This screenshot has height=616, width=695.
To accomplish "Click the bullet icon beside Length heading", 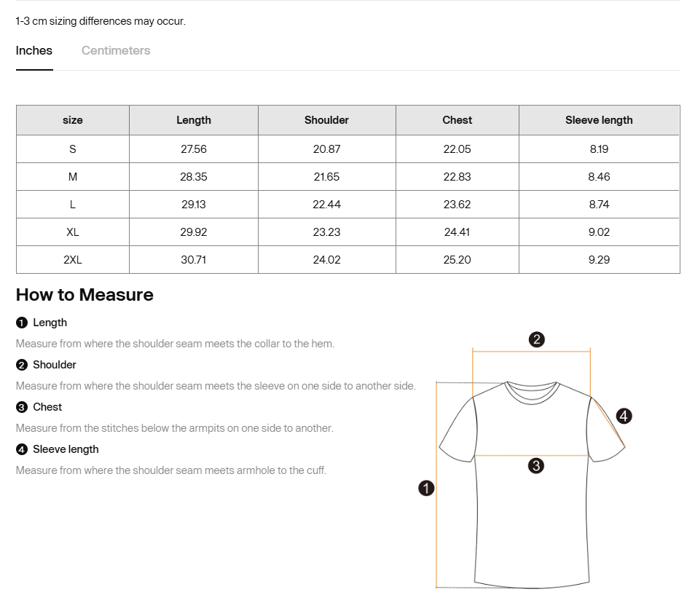I will (22, 323).
